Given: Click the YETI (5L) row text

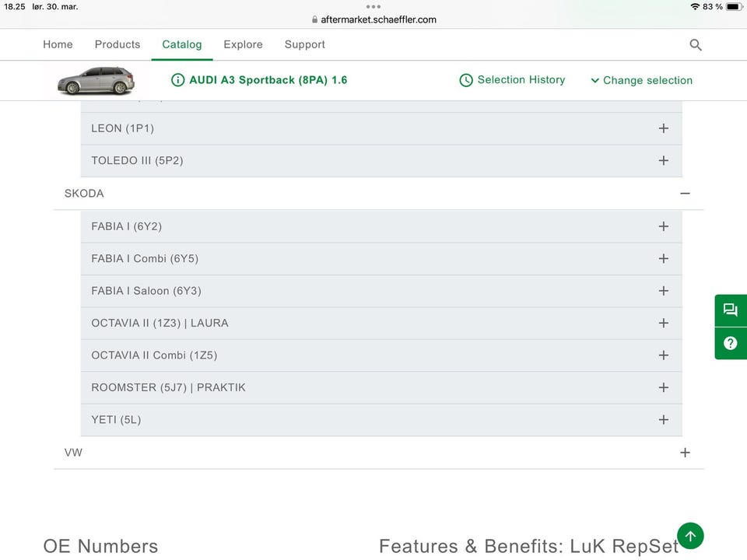Looking at the screenshot, I should tap(116, 419).
